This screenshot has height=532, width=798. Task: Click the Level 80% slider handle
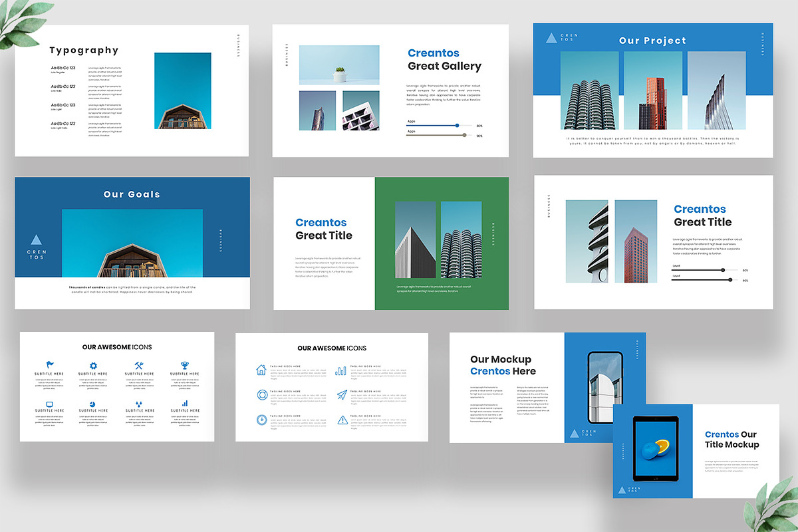tap(723, 270)
